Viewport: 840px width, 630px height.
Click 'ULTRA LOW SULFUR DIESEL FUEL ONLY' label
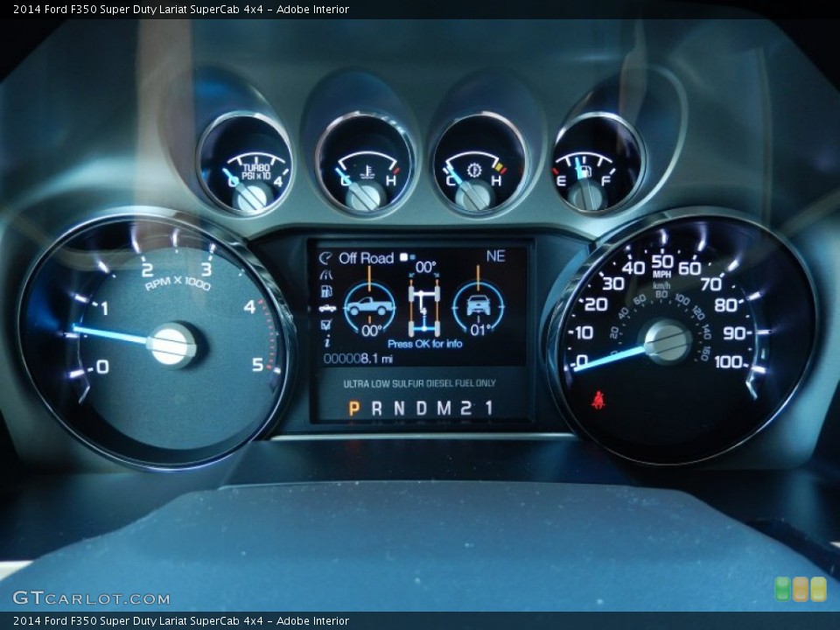[x=419, y=383]
